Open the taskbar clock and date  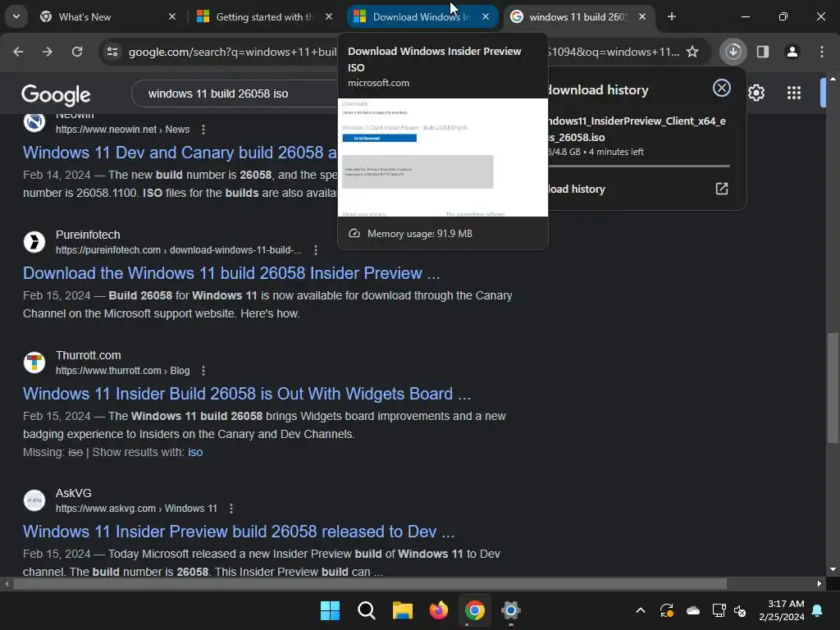(782, 610)
